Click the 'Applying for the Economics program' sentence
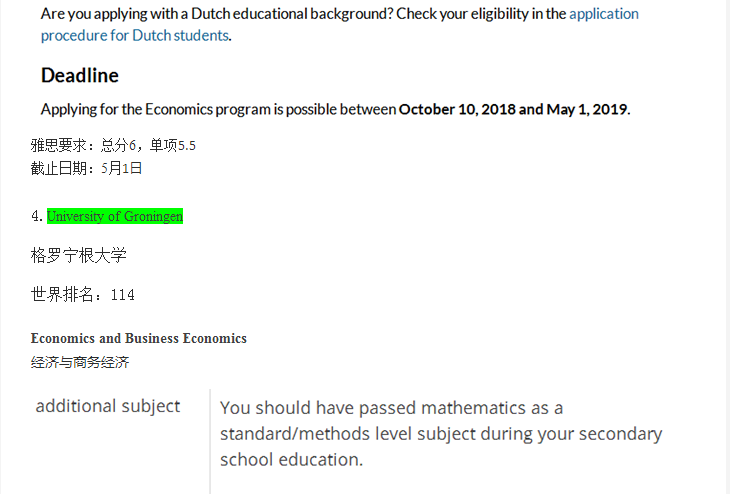Screen dimensions: 730x494 pos(335,109)
